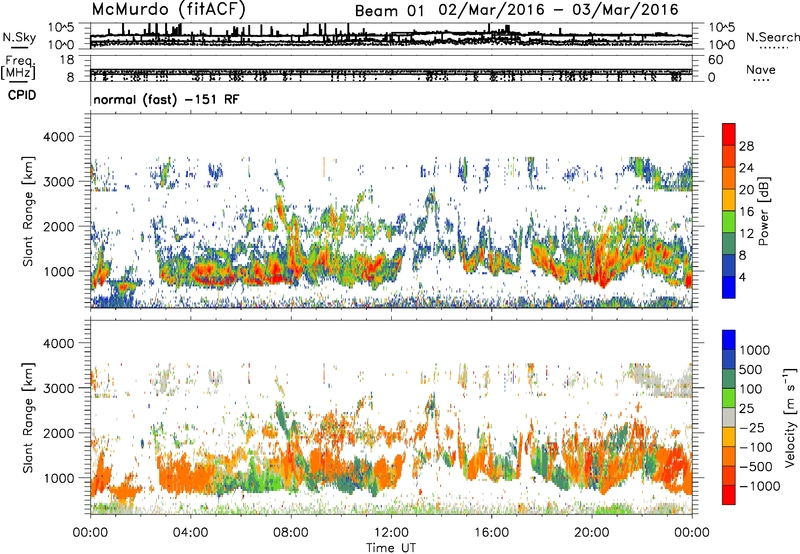Click 'Slant Range [km]' label of velocity panel
Screen dimensions: 800x554
28,418
